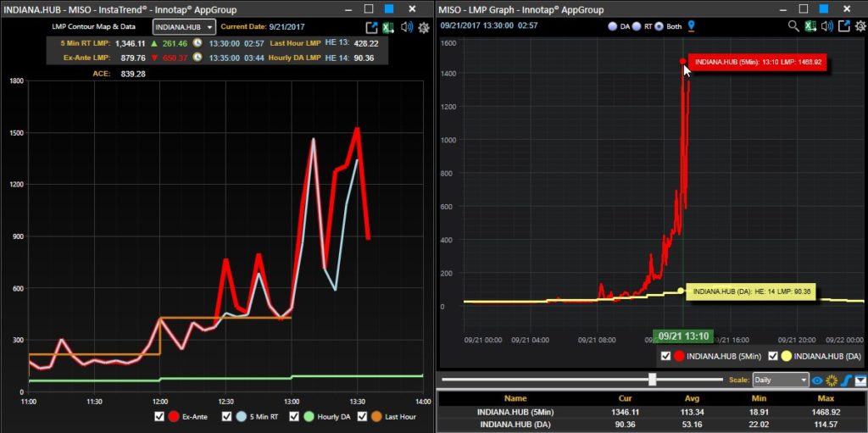Export LMP Graph data to Excel

810,26
